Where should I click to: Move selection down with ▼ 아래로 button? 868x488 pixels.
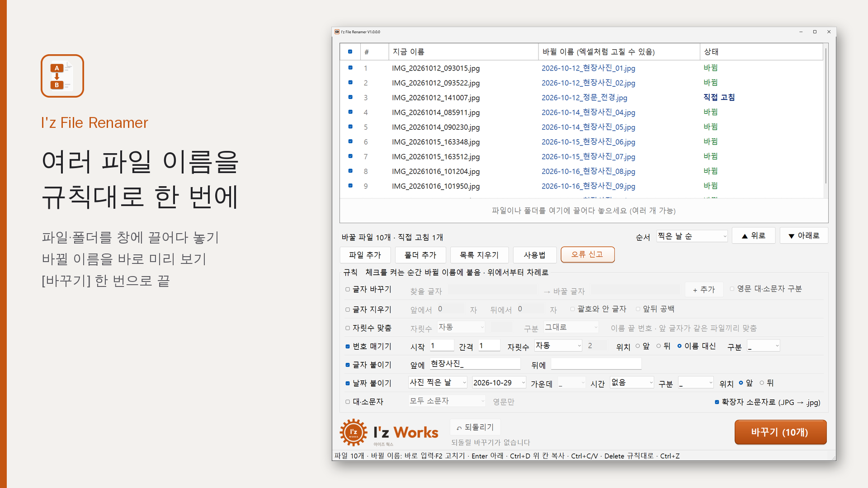click(804, 235)
